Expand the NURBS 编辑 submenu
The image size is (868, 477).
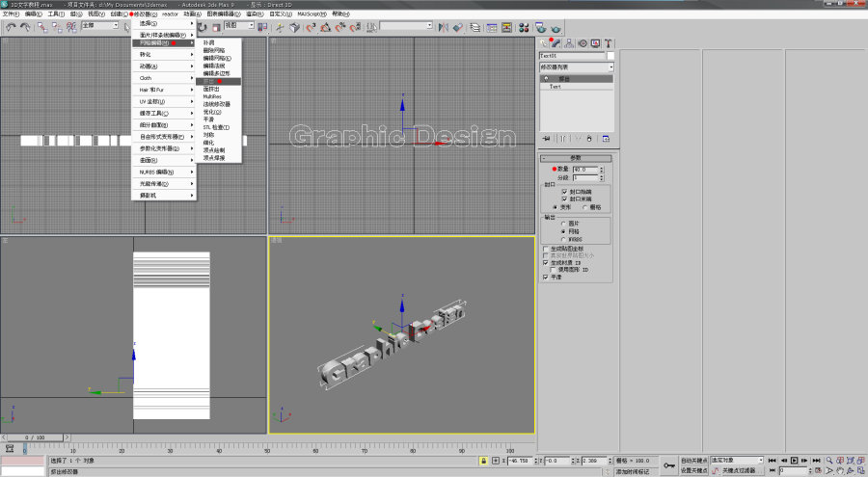coord(164,172)
